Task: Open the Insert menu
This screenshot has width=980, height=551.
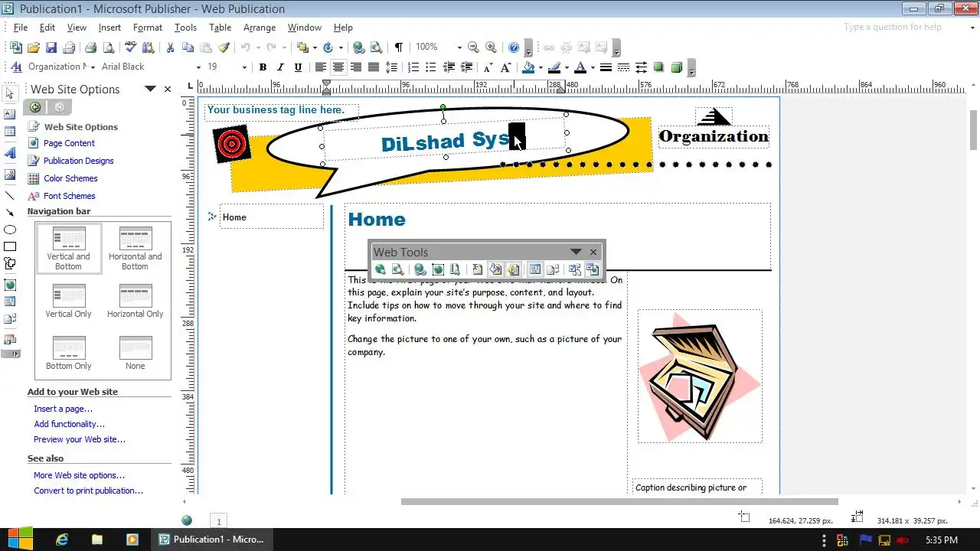Action: pyautogui.click(x=109, y=28)
